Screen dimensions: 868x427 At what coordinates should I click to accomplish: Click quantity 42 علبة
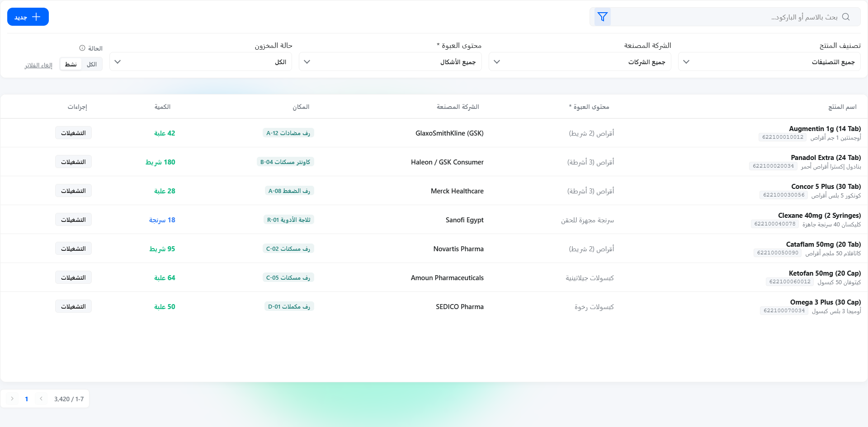pos(165,133)
